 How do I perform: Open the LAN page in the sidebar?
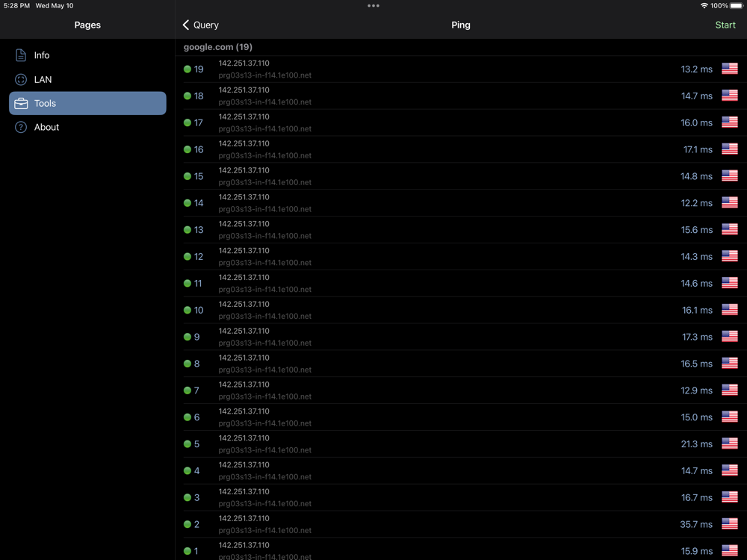pyautogui.click(x=87, y=80)
